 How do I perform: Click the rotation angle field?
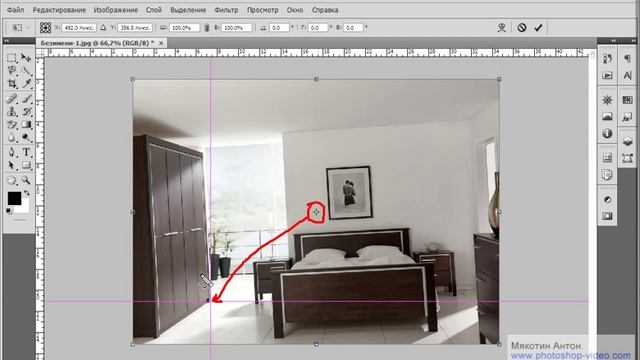(x=279, y=28)
